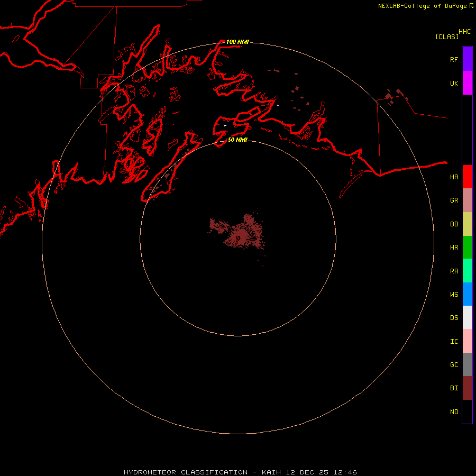This screenshot has width=476, height=476.
Task: Click the BI legend label
Action: [454, 388]
